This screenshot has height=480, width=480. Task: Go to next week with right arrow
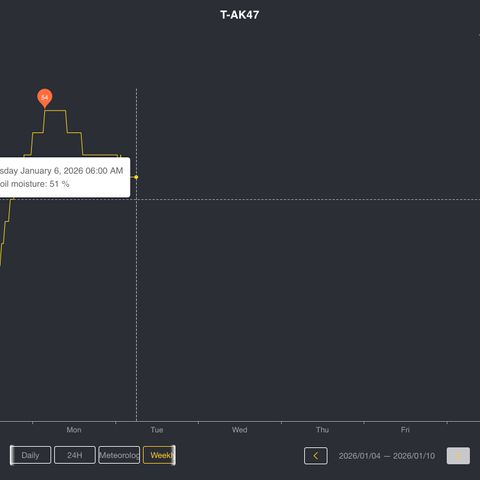point(458,456)
